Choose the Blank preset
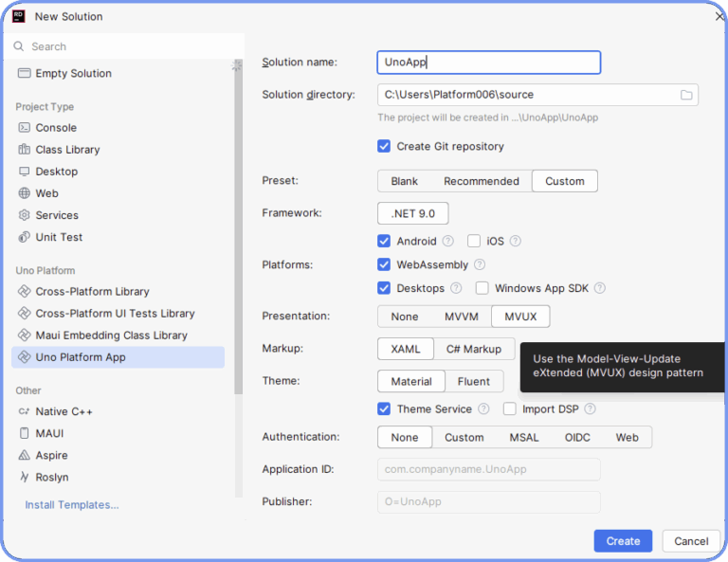The width and height of the screenshot is (728, 562). (x=405, y=181)
